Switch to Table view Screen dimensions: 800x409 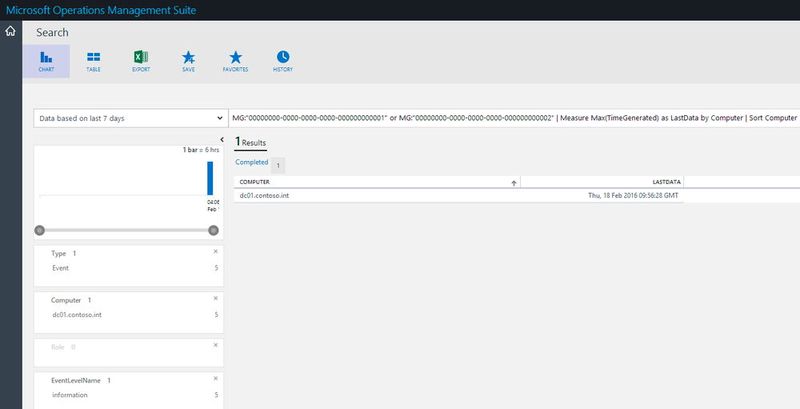point(93,61)
